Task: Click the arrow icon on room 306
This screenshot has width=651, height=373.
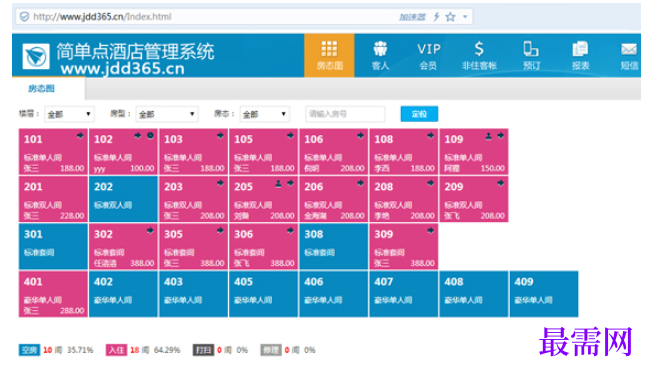Action: pyautogui.click(x=291, y=231)
